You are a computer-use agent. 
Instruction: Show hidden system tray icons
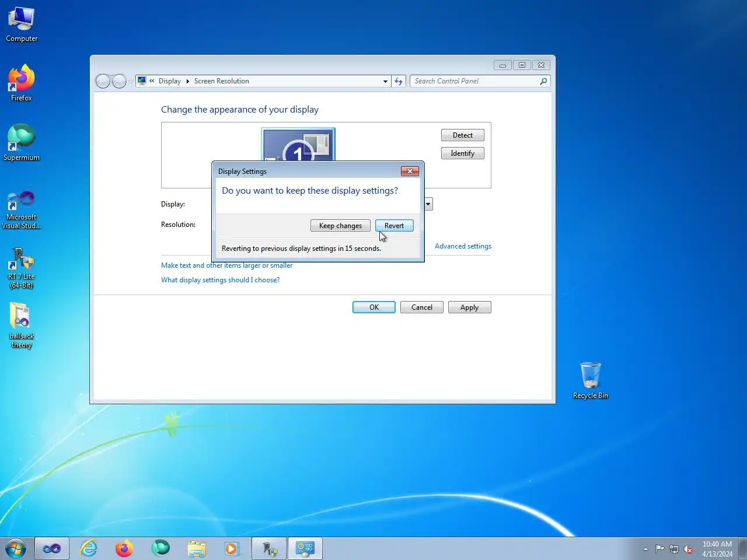645,549
